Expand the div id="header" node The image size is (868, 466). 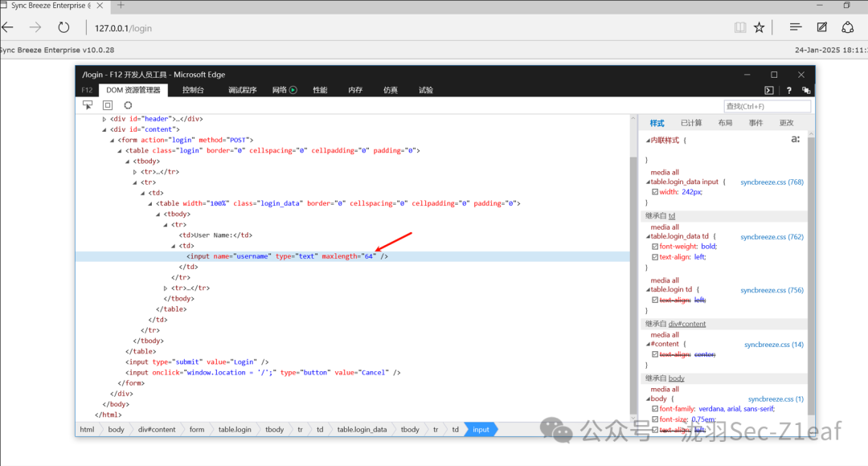(104, 119)
